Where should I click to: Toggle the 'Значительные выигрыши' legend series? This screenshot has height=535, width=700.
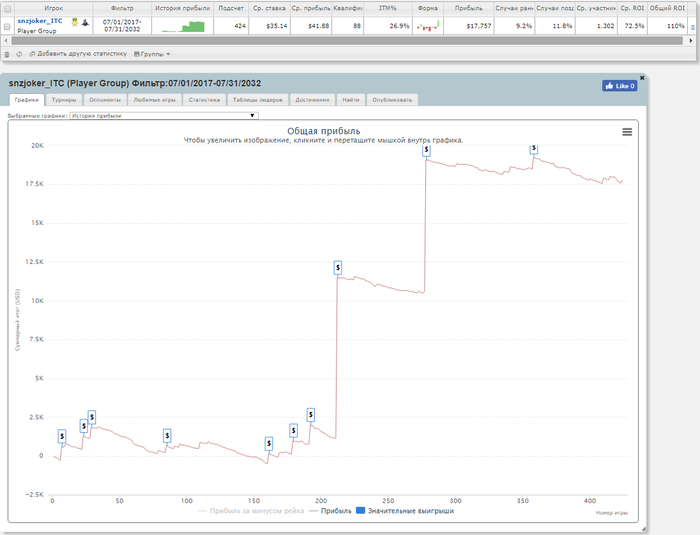(405, 511)
